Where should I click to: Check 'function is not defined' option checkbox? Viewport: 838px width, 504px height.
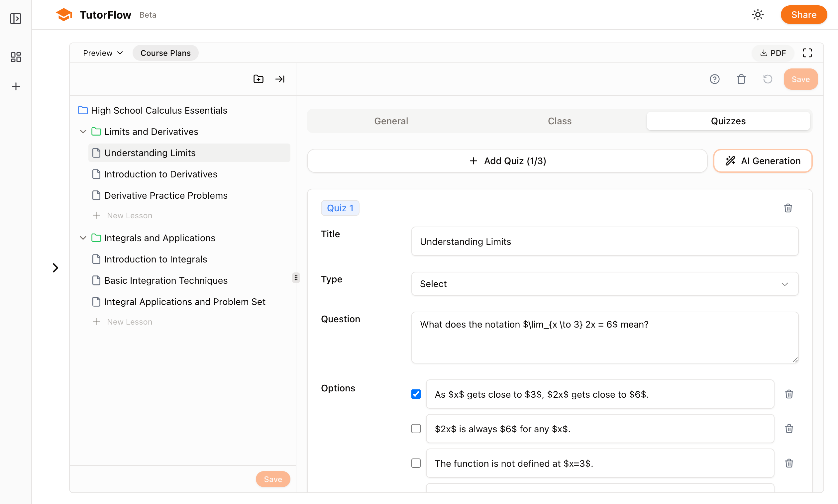[x=416, y=463]
